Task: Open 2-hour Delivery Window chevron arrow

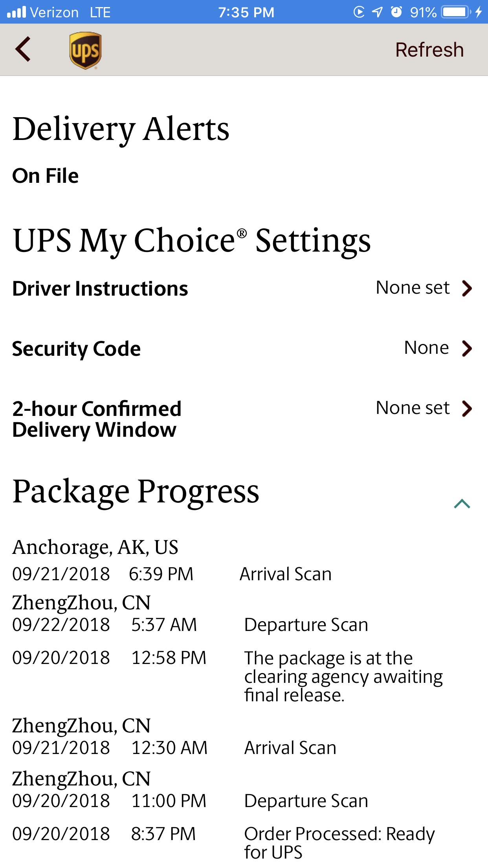Action: click(x=467, y=408)
